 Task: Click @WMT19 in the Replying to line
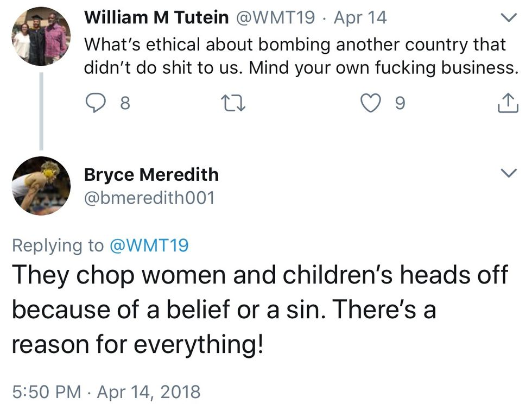[x=149, y=245]
